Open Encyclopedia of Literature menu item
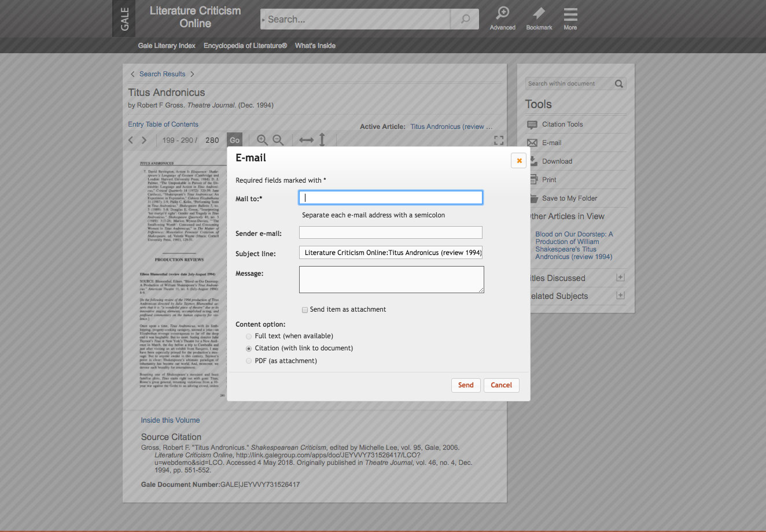The width and height of the screenshot is (766, 532). [x=245, y=46]
